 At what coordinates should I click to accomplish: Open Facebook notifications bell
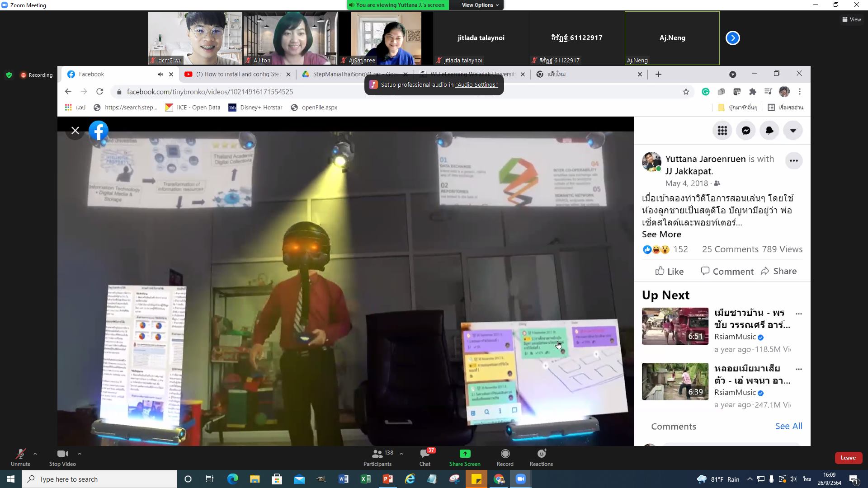coord(769,131)
